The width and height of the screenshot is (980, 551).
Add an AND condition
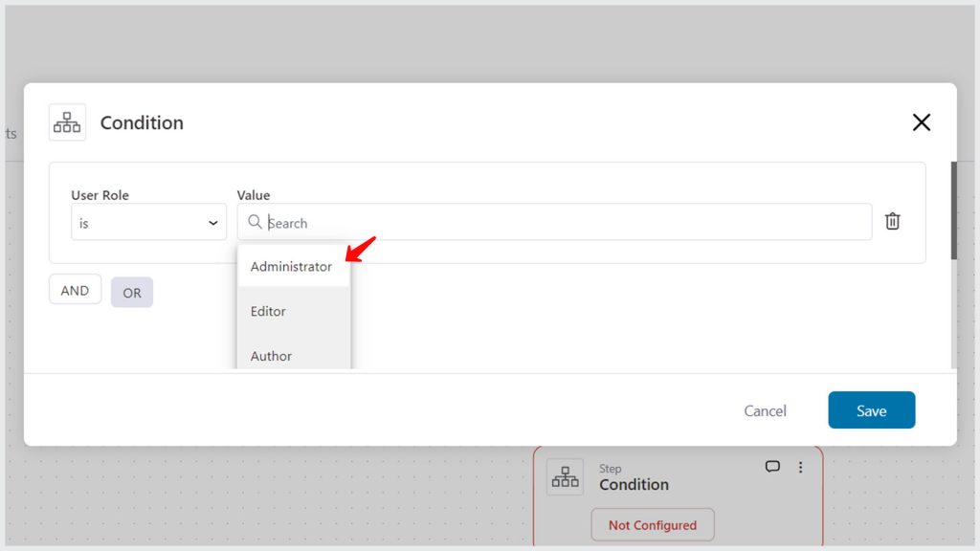click(75, 290)
